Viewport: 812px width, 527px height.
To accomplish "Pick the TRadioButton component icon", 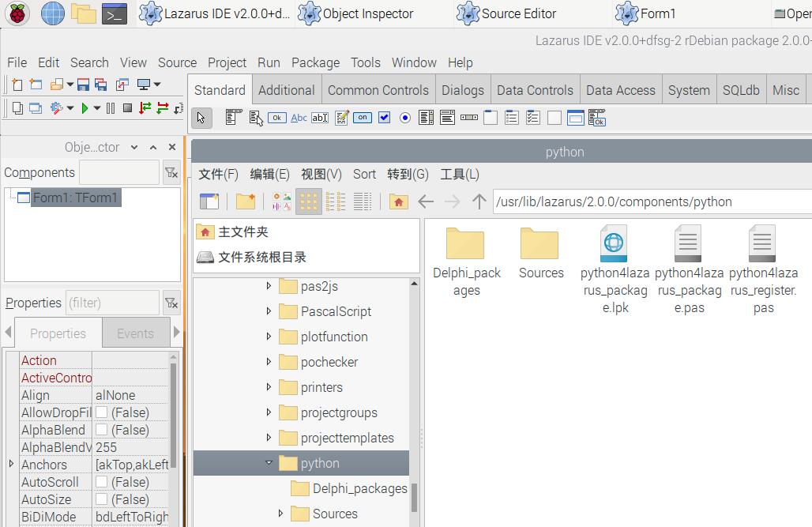I will point(405,118).
